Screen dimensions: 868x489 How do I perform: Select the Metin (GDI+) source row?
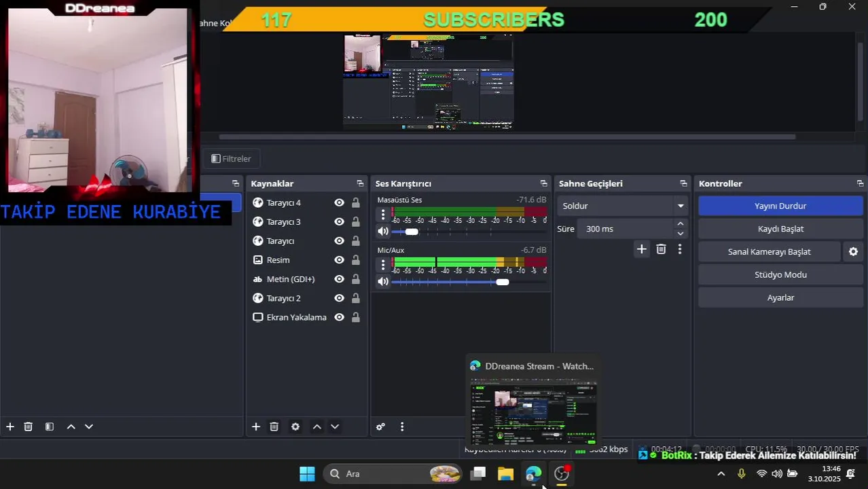(306, 278)
